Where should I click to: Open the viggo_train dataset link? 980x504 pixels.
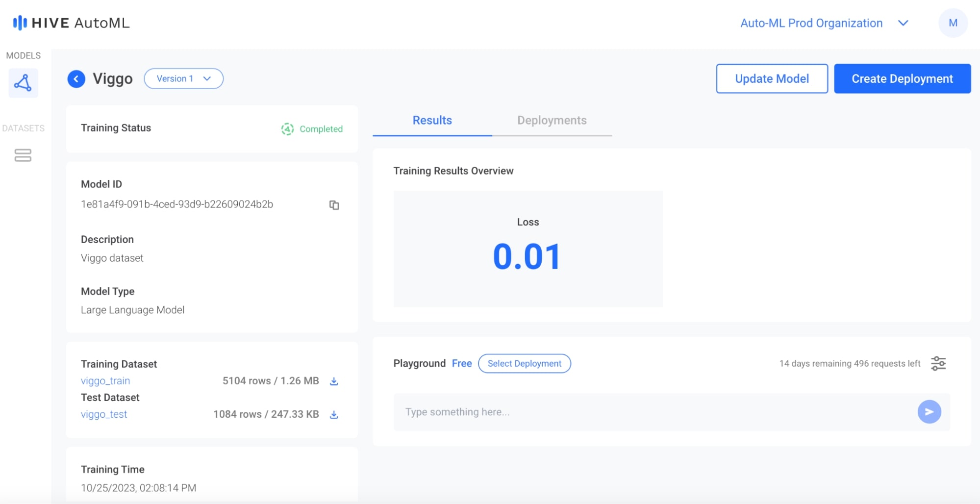click(105, 381)
